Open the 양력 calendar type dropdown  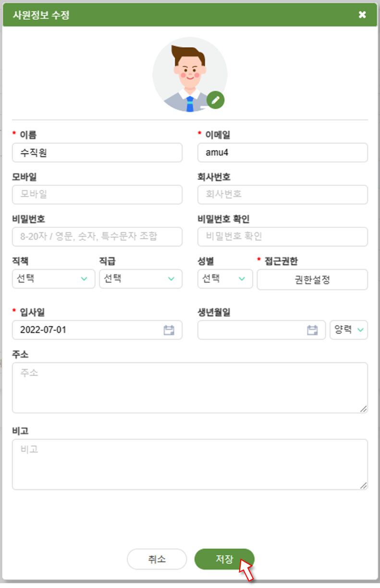click(x=349, y=330)
